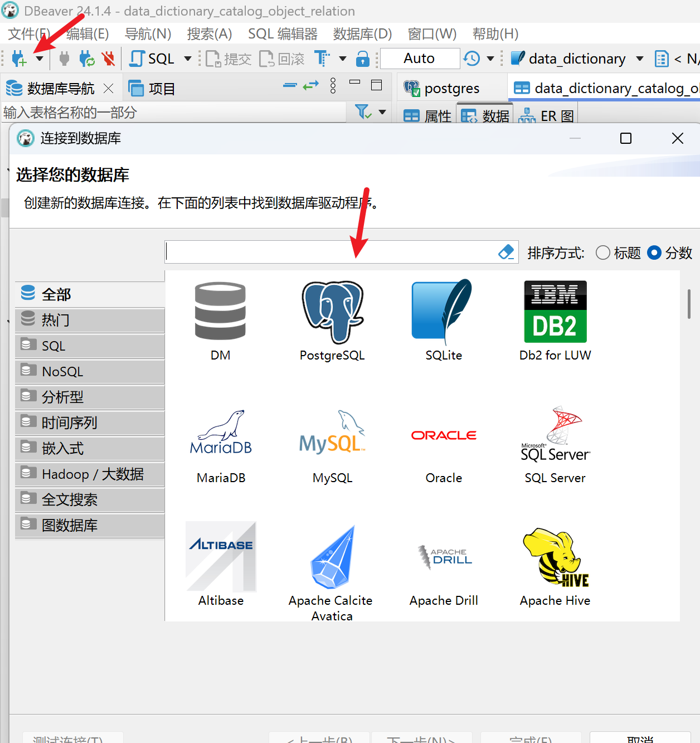Open the 编辑 (Edit) menu
The width and height of the screenshot is (700, 743).
(87, 34)
